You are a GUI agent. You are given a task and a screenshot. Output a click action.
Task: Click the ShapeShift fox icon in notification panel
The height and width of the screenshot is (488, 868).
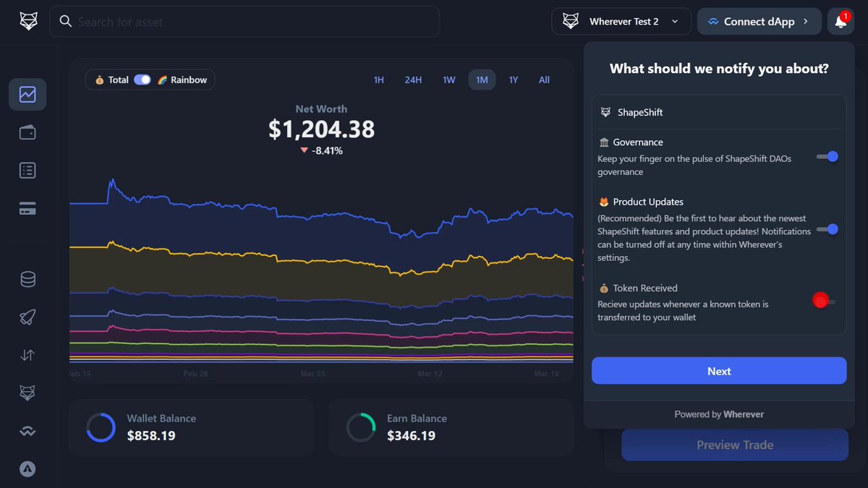pos(605,112)
